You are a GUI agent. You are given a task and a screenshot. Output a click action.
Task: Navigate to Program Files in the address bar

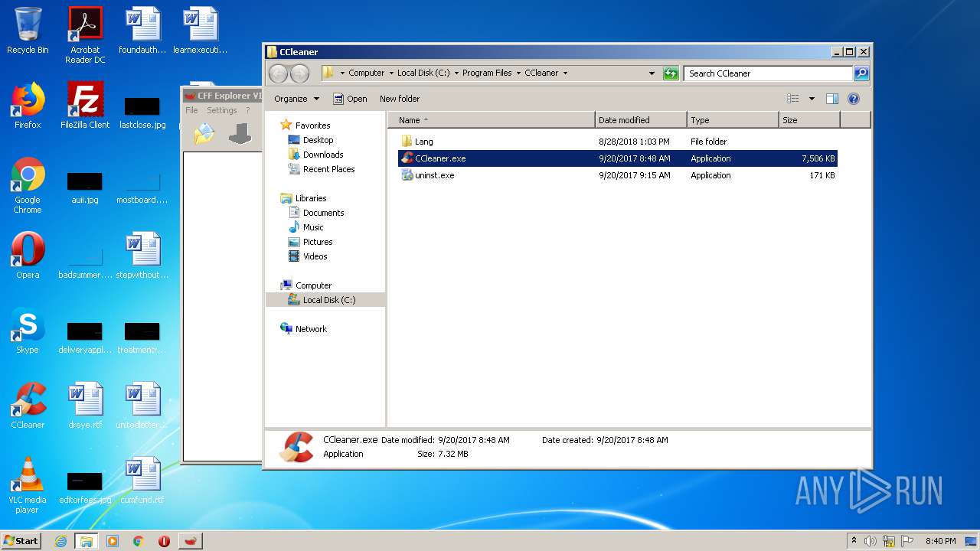click(x=487, y=73)
